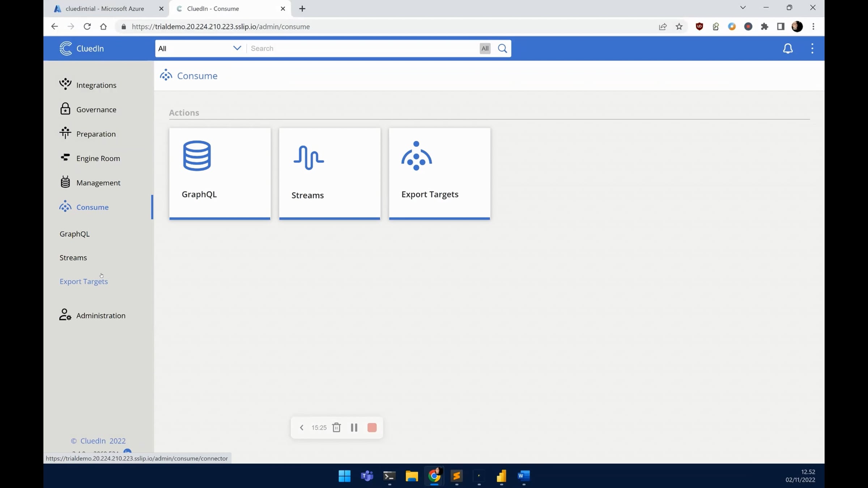Click the Export Targets card icon

416,156
